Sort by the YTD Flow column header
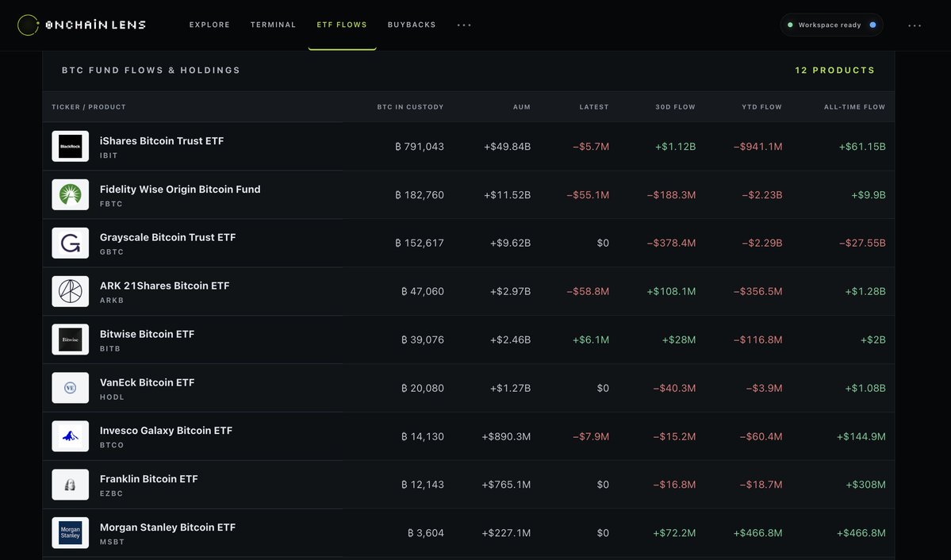The height and width of the screenshot is (560, 951). pos(761,107)
